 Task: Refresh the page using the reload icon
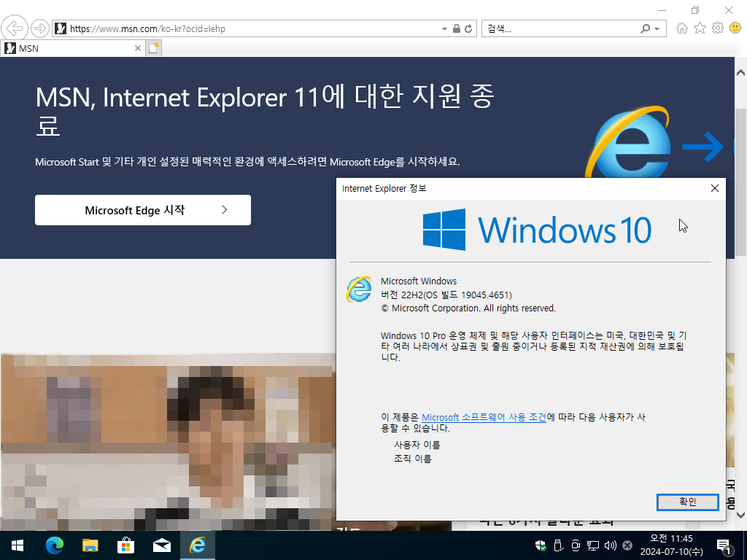(469, 28)
